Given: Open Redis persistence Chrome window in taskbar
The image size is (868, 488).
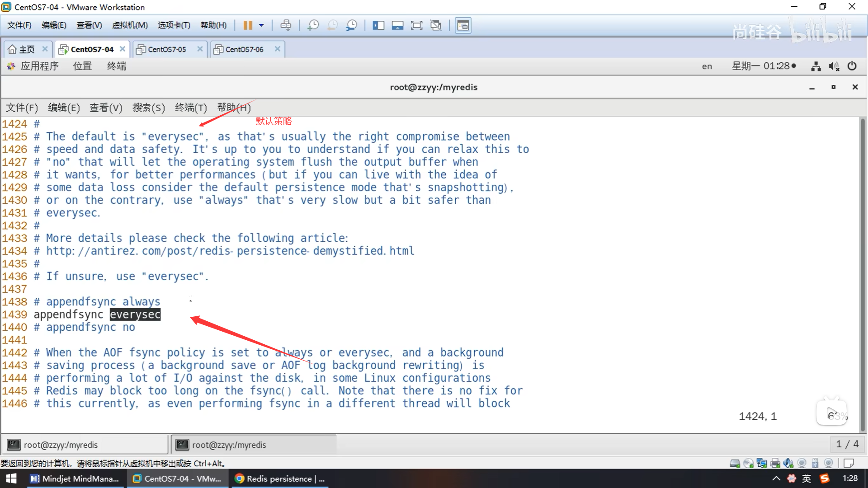Looking at the screenshot, I should [280, 479].
